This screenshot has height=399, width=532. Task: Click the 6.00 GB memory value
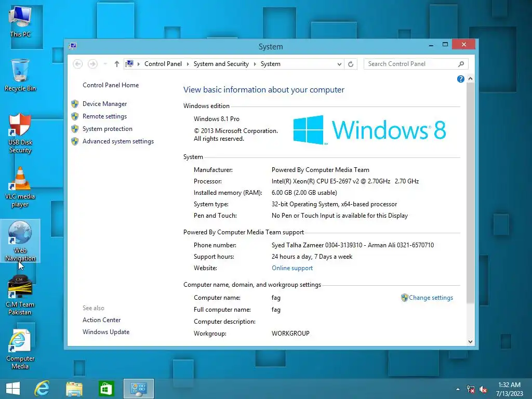(304, 193)
